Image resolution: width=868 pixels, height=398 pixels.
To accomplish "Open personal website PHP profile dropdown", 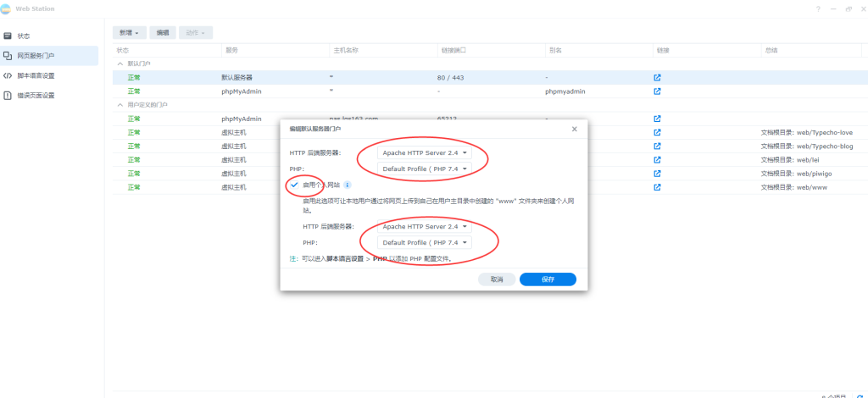I will (425, 243).
